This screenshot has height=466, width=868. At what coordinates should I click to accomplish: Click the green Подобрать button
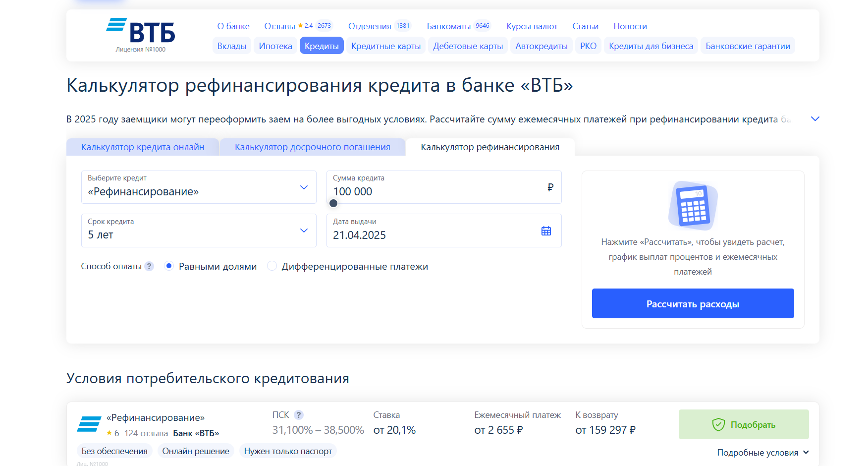[x=743, y=424]
